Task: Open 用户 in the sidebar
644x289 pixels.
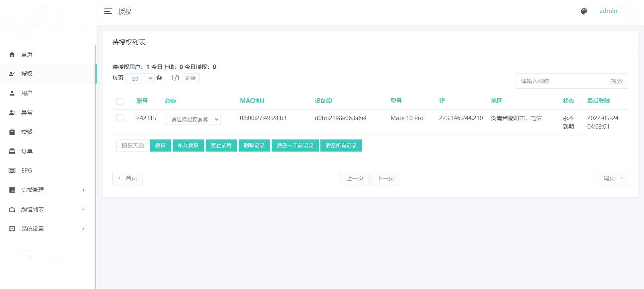Action: tap(47, 93)
